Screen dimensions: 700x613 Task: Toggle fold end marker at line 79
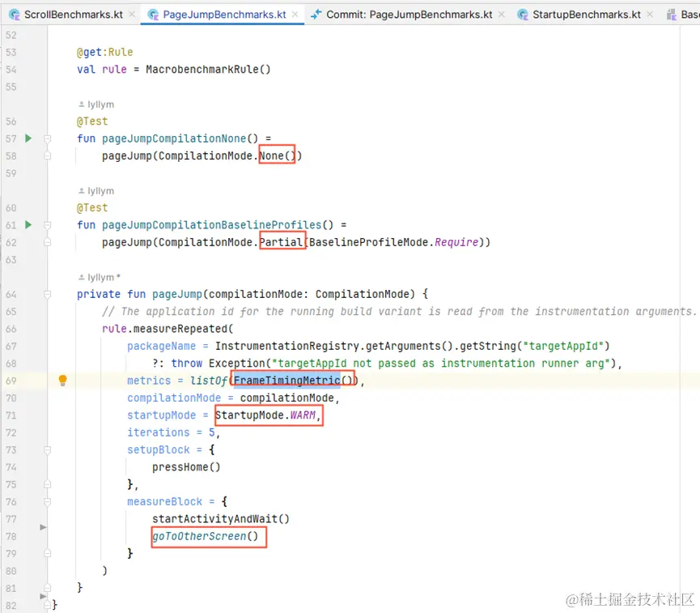click(47, 554)
